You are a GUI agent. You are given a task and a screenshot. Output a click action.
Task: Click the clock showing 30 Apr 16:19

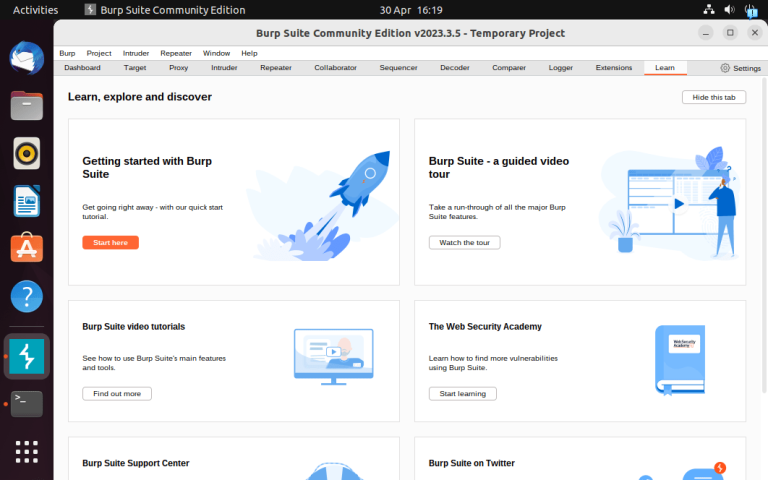(x=411, y=10)
